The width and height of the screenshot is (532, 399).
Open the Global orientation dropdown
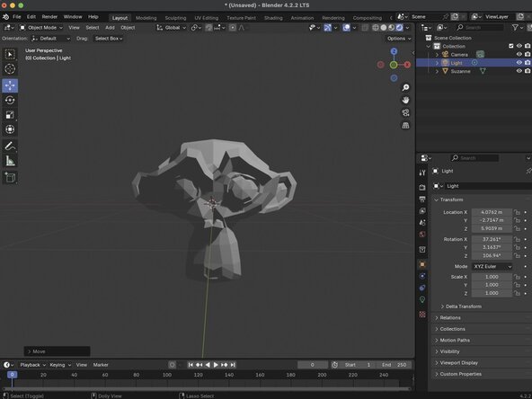[x=172, y=28]
